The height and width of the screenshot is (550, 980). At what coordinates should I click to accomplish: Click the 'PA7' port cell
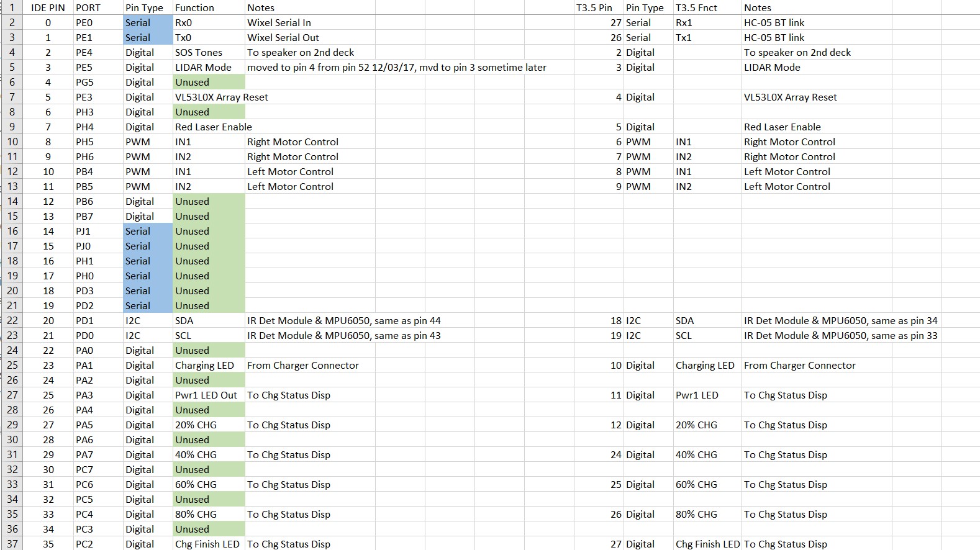click(x=98, y=454)
